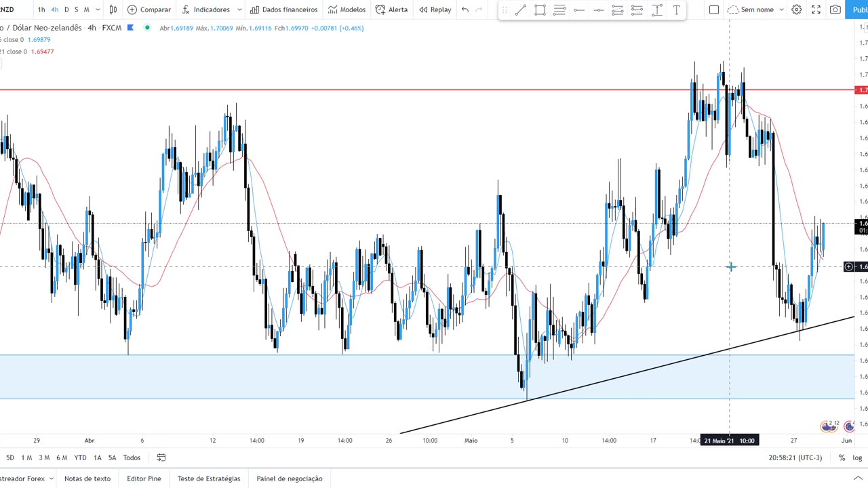Select the 1h timeframe
This screenshot has height=488, width=868.
[x=41, y=9]
